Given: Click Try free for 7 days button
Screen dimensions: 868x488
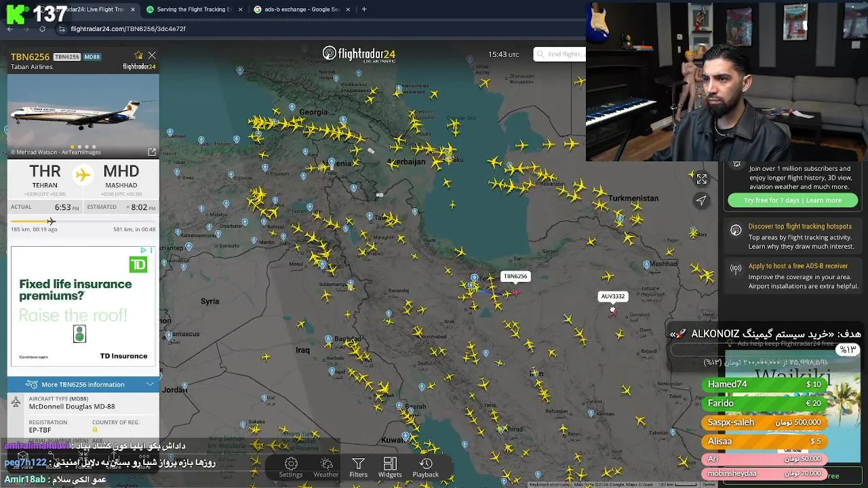Looking at the screenshot, I should (793, 200).
